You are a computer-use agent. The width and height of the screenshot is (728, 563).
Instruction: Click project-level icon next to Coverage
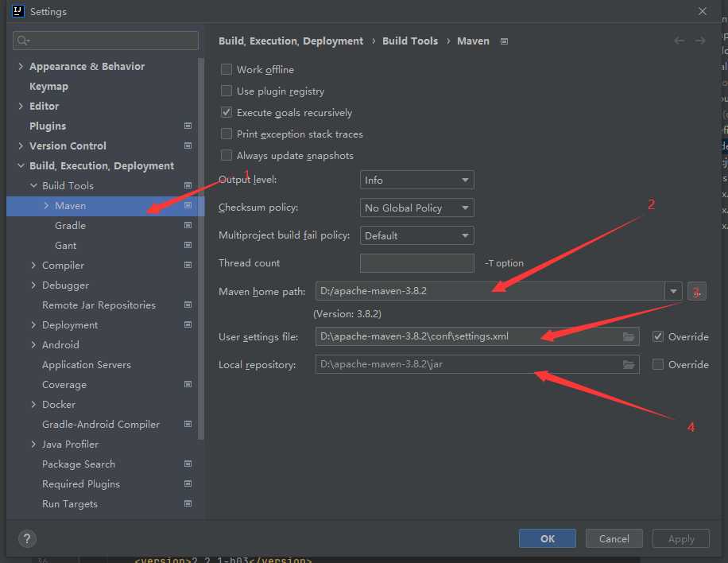click(188, 384)
